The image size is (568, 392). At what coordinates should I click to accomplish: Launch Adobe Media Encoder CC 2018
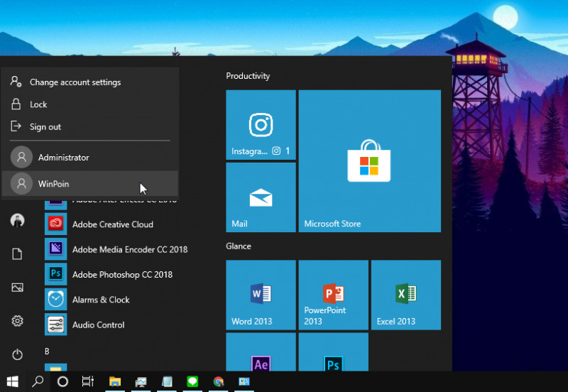pyautogui.click(x=130, y=249)
